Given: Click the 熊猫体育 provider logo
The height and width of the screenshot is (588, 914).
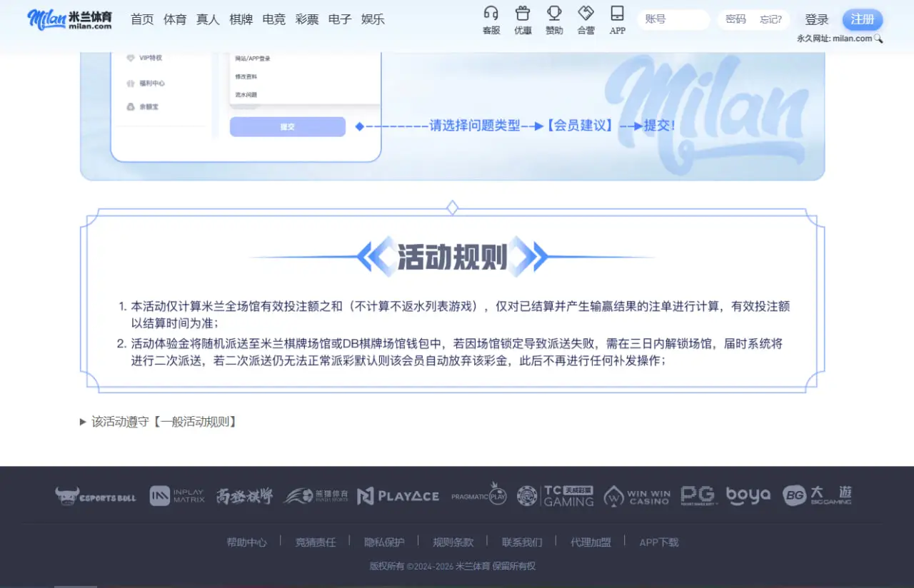Looking at the screenshot, I should click(x=316, y=496).
